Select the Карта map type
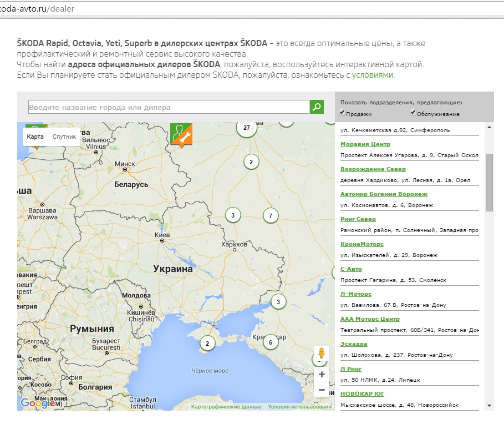Screen dimensions: 504x429 click(35, 137)
